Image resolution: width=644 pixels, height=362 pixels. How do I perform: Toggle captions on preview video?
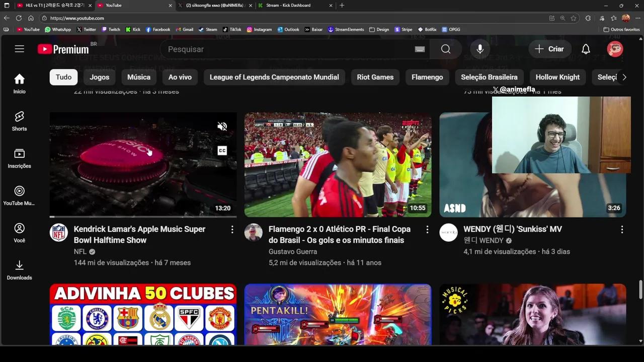tap(222, 150)
